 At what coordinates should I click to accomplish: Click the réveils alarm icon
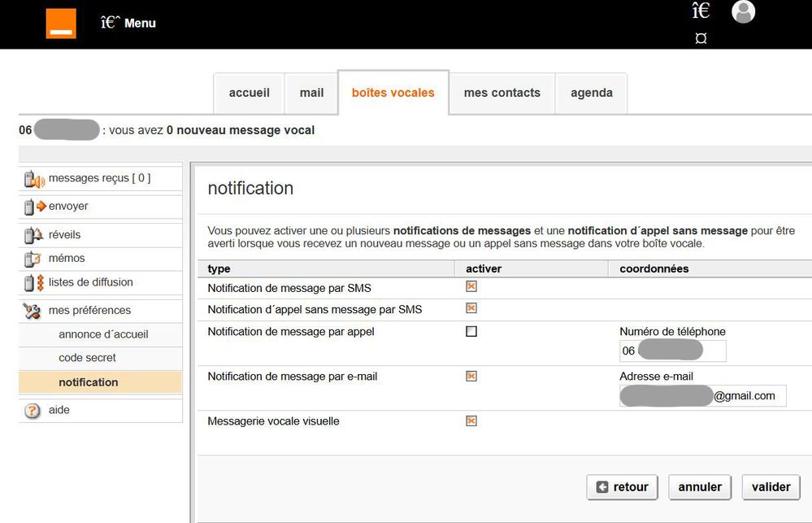[x=33, y=235]
